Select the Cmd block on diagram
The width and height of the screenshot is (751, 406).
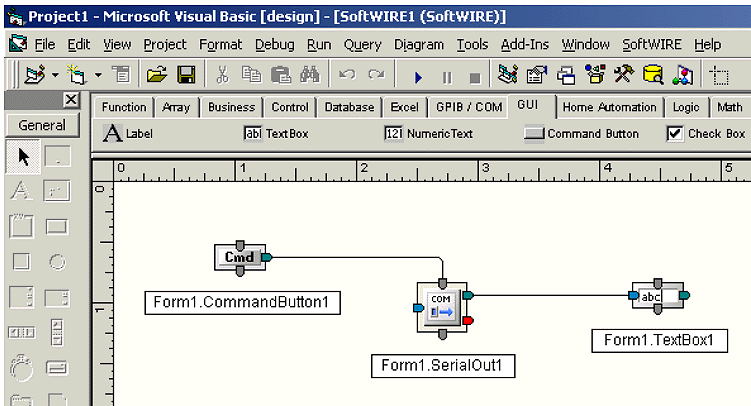click(x=239, y=258)
